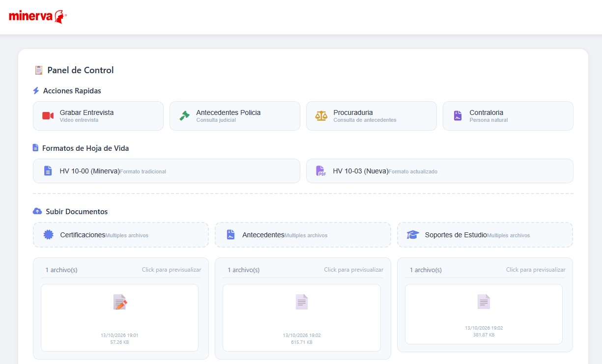This screenshot has height=364, width=602.
Task: Click the "Acciones Rapidas" section title
Action: [72, 91]
